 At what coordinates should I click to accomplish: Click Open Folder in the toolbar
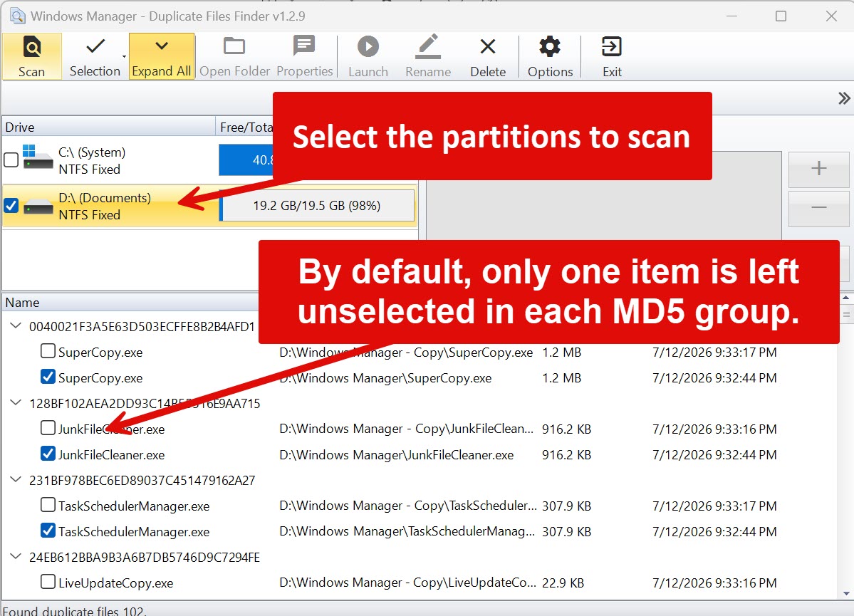point(234,57)
